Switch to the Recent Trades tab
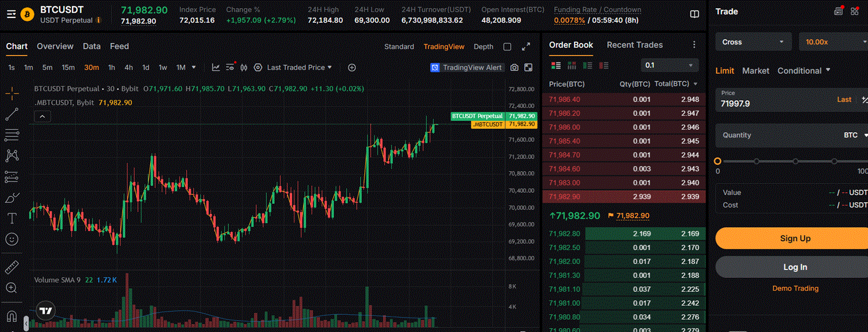Image resolution: width=868 pixels, height=332 pixels. click(x=634, y=45)
